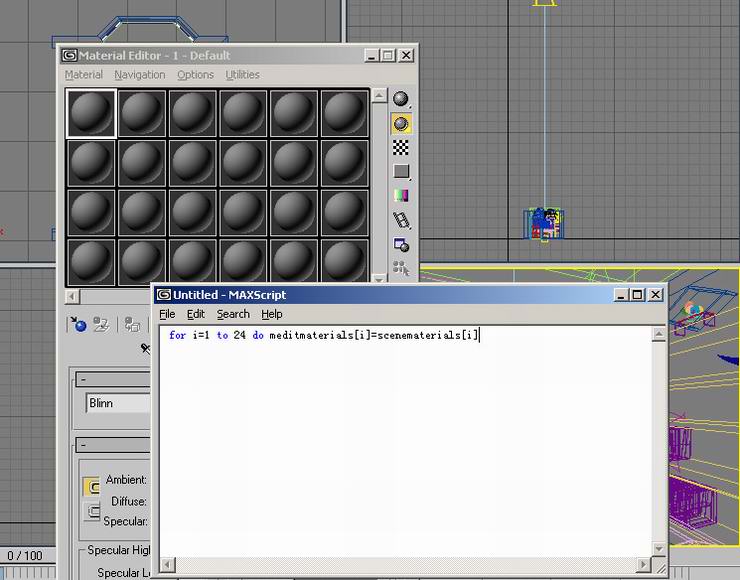Maximize the MAXScript window
The image size is (740, 580).
click(x=638, y=295)
